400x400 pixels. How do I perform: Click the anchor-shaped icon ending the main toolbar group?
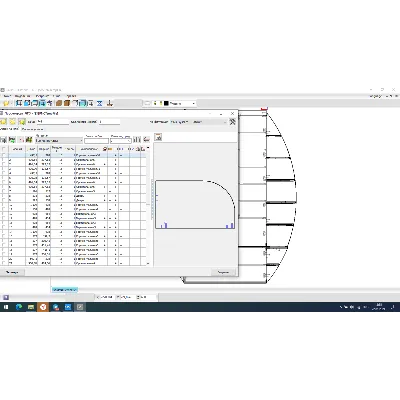pos(110,104)
